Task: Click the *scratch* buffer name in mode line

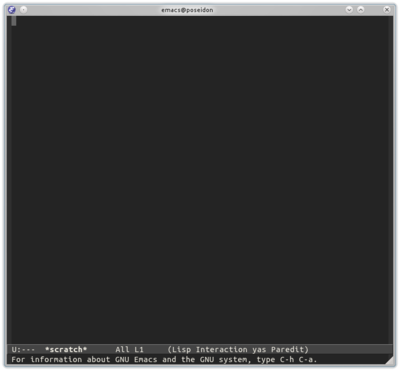Action: (x=66, y=349)
